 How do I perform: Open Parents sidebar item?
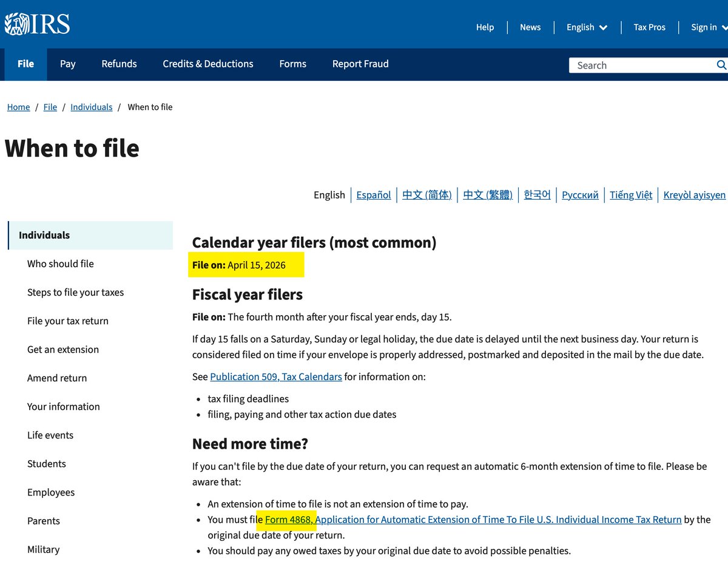pyautogui.click(x=44, y=520)
